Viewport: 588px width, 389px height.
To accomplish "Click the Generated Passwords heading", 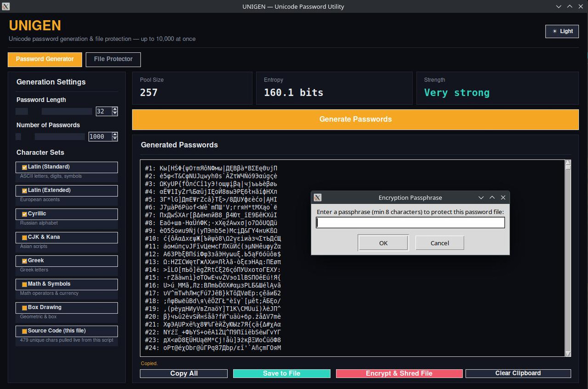I will coord(179,145).
